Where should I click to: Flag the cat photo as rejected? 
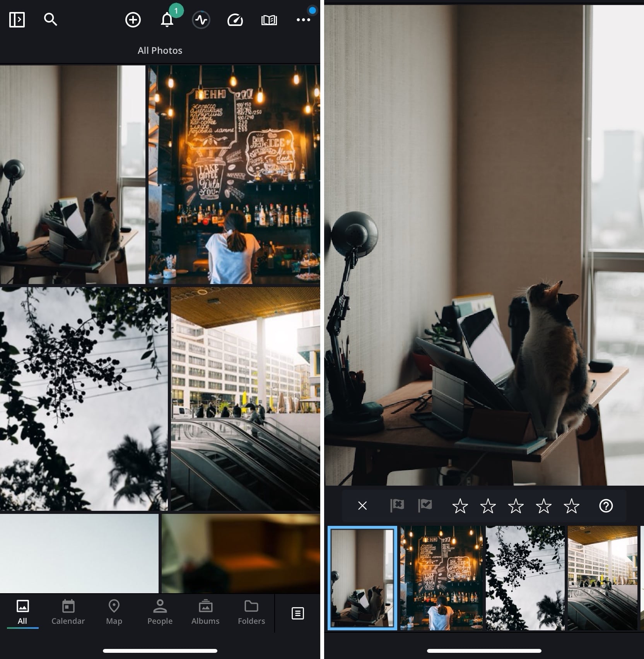pos(396,505)
